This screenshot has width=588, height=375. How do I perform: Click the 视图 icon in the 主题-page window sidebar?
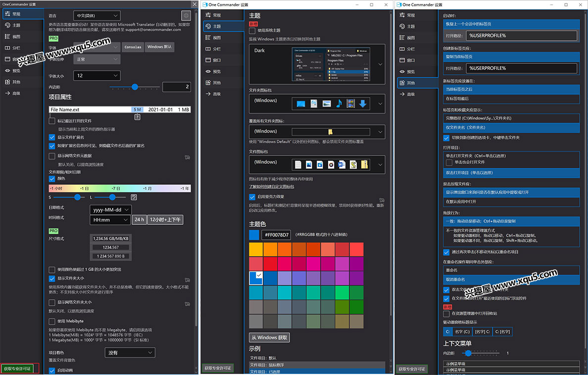(x=208, y=38)
